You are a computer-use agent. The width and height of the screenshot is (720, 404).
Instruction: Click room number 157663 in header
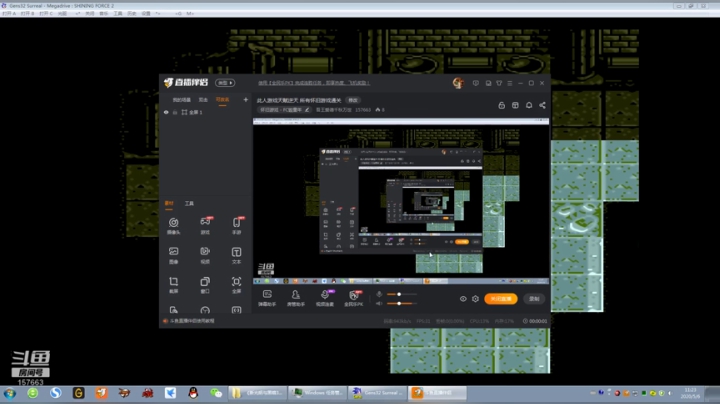[363, 110]
